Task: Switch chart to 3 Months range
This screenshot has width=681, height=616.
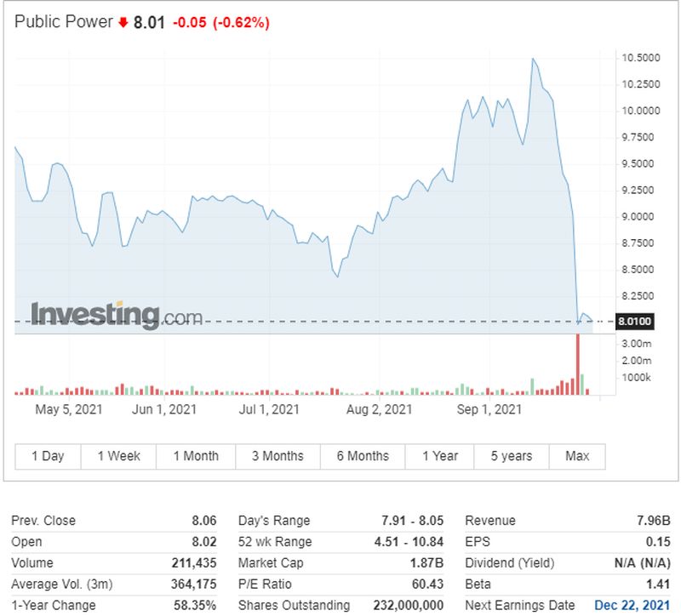Action: pyautogui.click(x=278, y=456)
